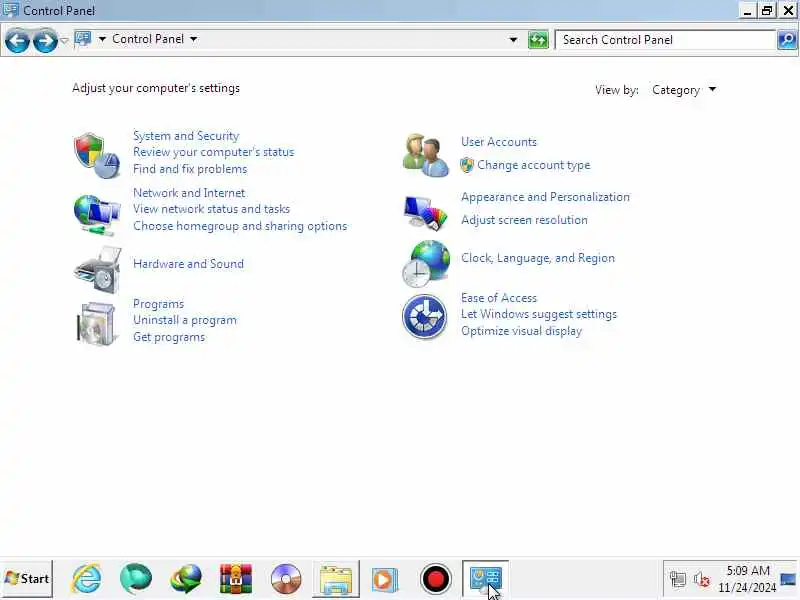Expand the recent pages arrow beside Forward
This screenshot has width=800, height=600.
[x=64, y=40]
